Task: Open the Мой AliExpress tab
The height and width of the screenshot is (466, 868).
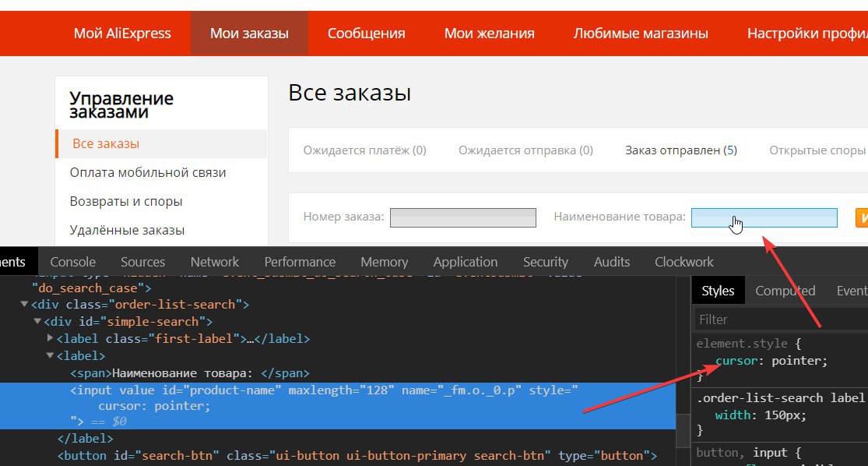Action: 122,34
